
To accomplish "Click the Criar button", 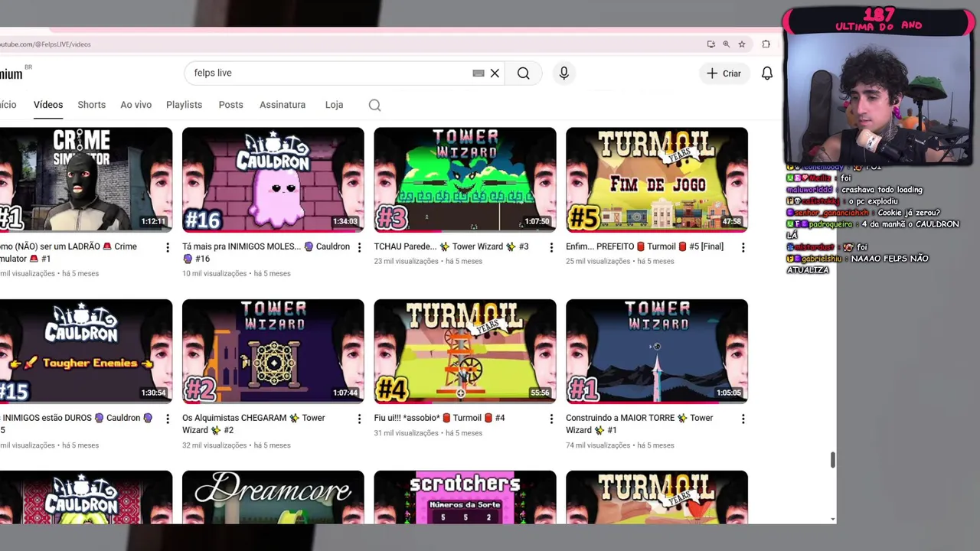I will click(x=724, y=73).
